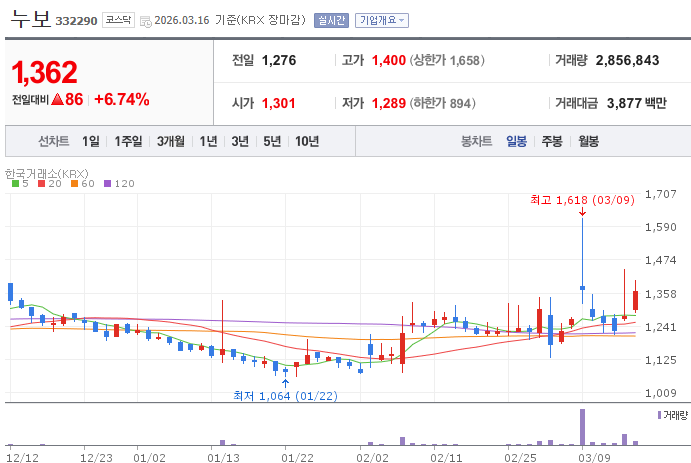Click the current price 1,362
Viewport: 691px width, 463px height.
[45, 73]
